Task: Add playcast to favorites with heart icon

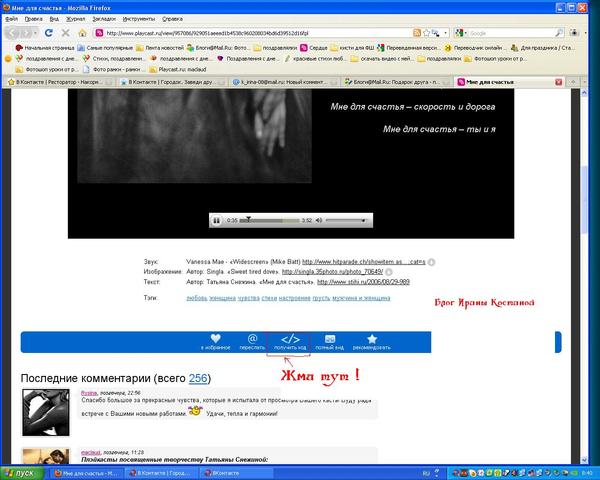Action: point(215,338)
